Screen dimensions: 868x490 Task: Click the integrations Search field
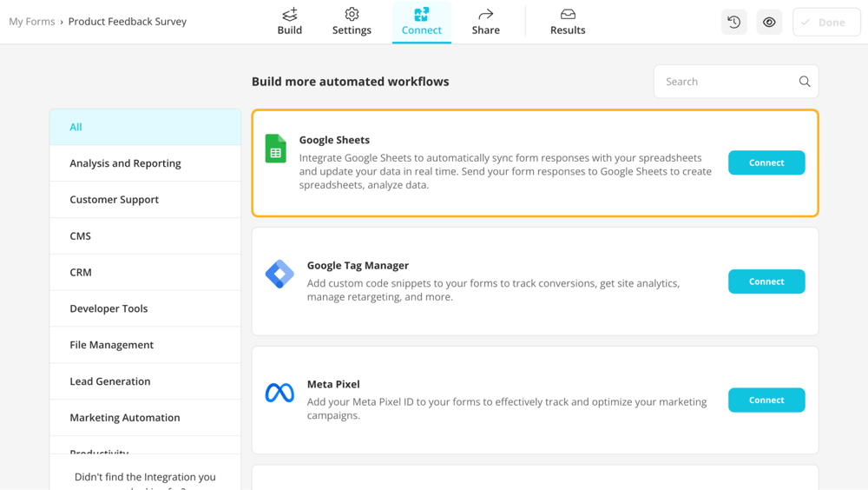[736, 82]
